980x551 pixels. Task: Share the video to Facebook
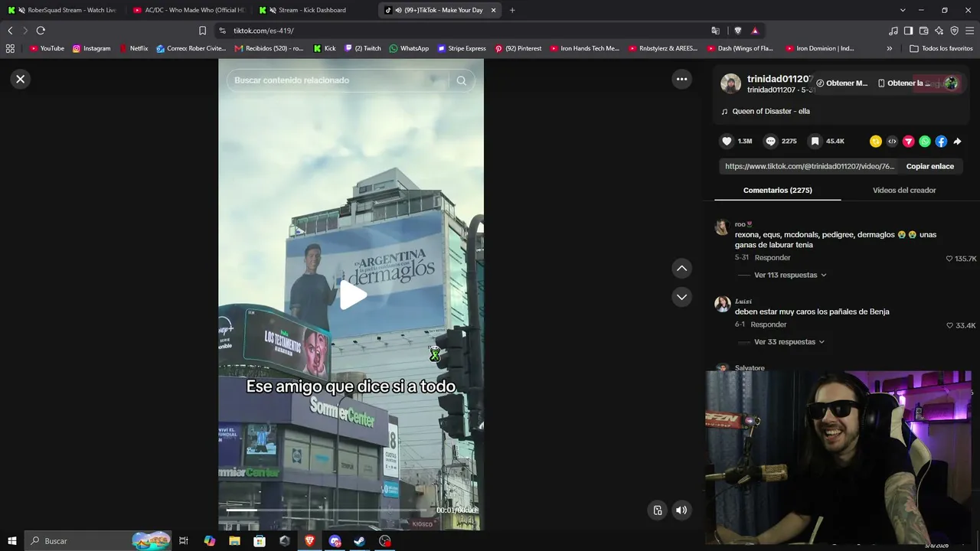(941, 142)
